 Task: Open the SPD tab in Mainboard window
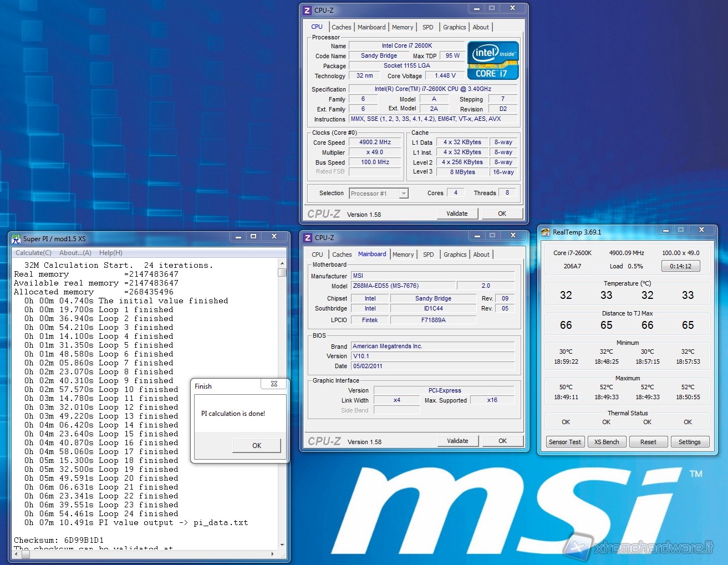pyautogui.click(x=429, y=254)
